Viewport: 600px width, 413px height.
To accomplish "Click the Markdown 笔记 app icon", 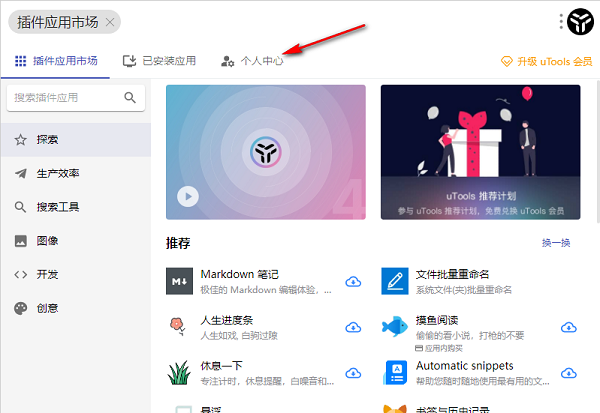I will pyautogui.click(x=179, y=281).
